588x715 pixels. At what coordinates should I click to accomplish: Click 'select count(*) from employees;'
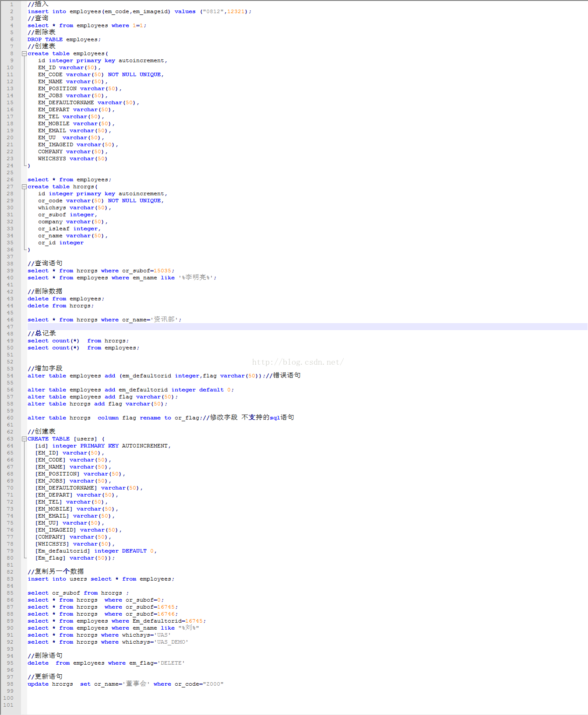click(x=84, y=348)
